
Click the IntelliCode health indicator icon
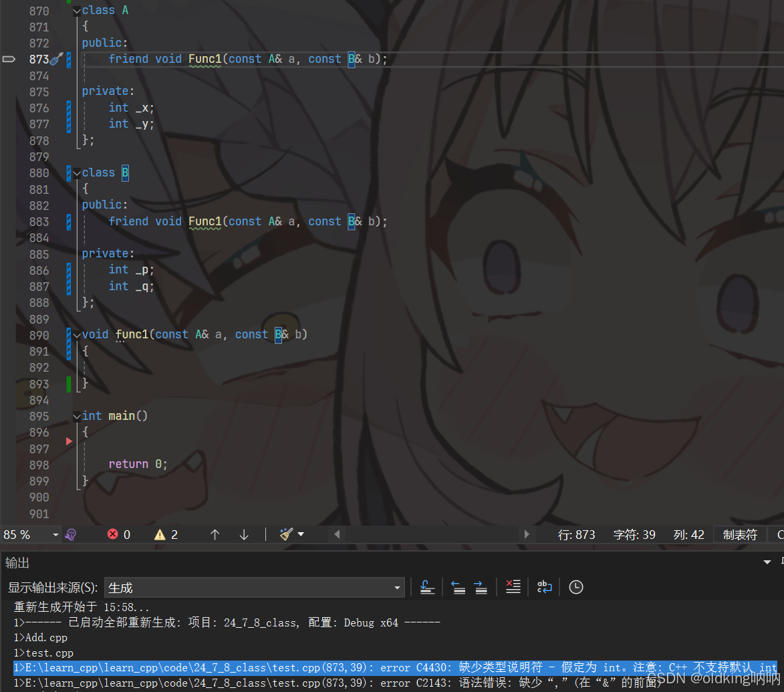pos(70,534)
